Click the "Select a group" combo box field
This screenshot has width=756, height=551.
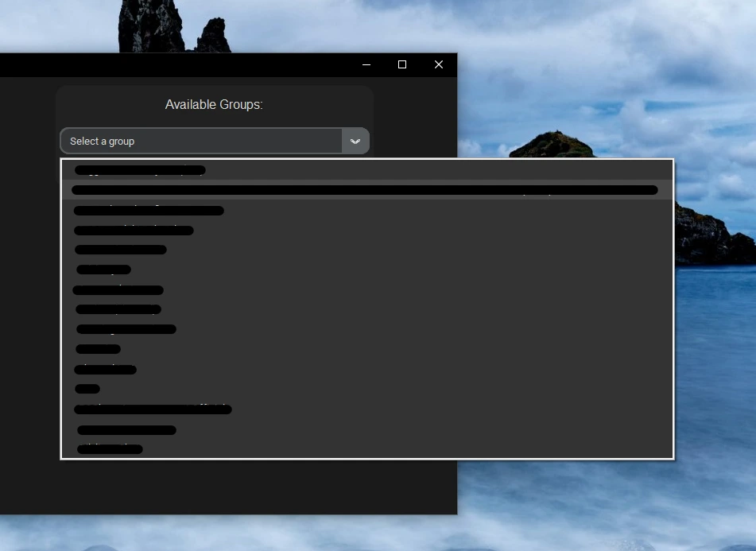pos(201,142)
